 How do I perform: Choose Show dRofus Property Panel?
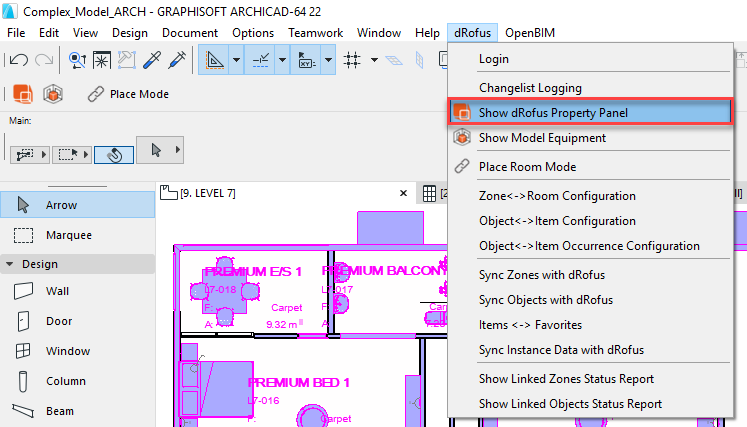[590, 112]
